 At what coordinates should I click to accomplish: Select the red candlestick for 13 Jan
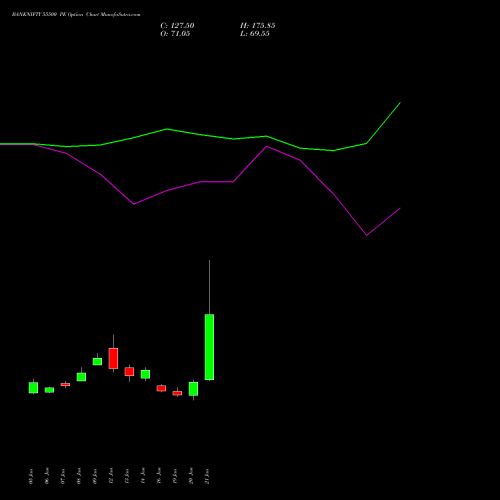click(129, 372)
